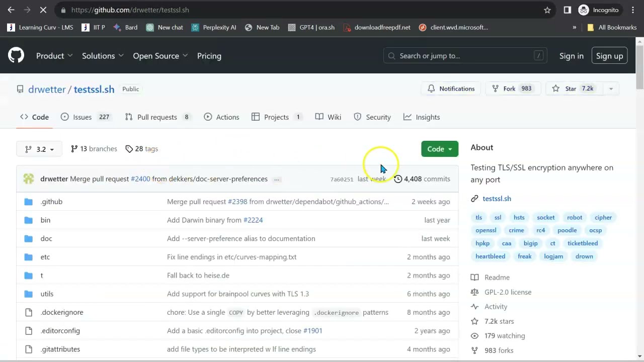
Task: Click the GitHub Octocat logo
Action: [16, 55]
